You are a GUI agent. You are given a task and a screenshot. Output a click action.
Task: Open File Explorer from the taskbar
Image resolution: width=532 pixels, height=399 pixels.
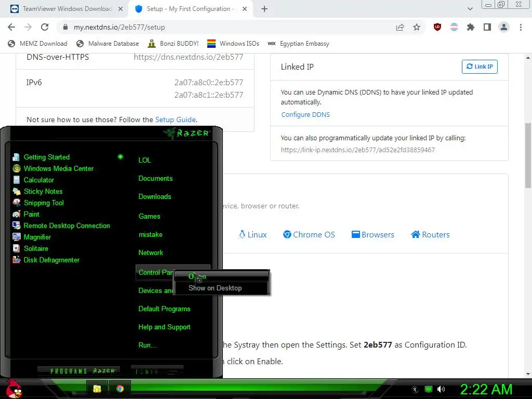pos(97,389)
